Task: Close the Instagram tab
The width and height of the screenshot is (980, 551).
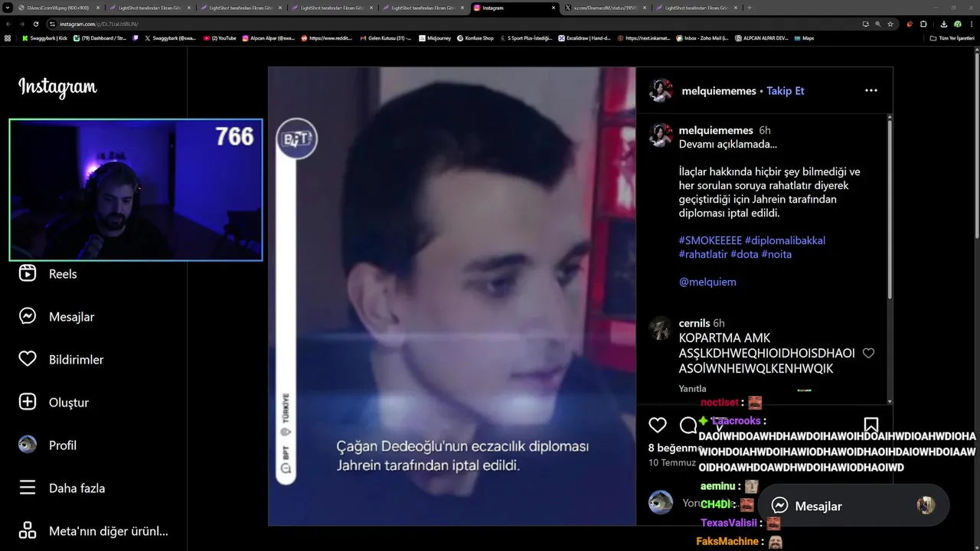Action: (554, 8)
